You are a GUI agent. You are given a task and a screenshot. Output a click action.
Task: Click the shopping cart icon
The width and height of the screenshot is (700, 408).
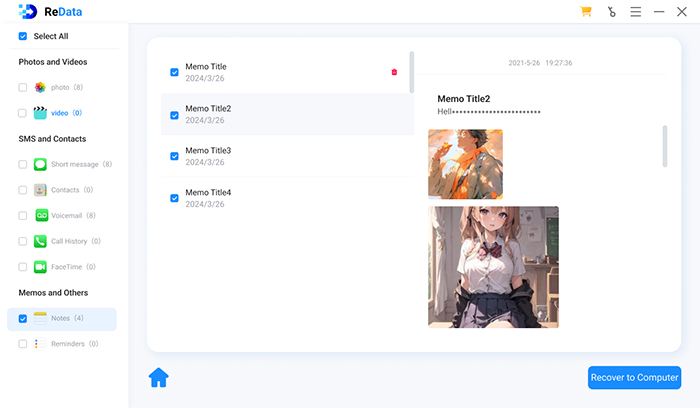pyautogui.click(x=586, y=12)
